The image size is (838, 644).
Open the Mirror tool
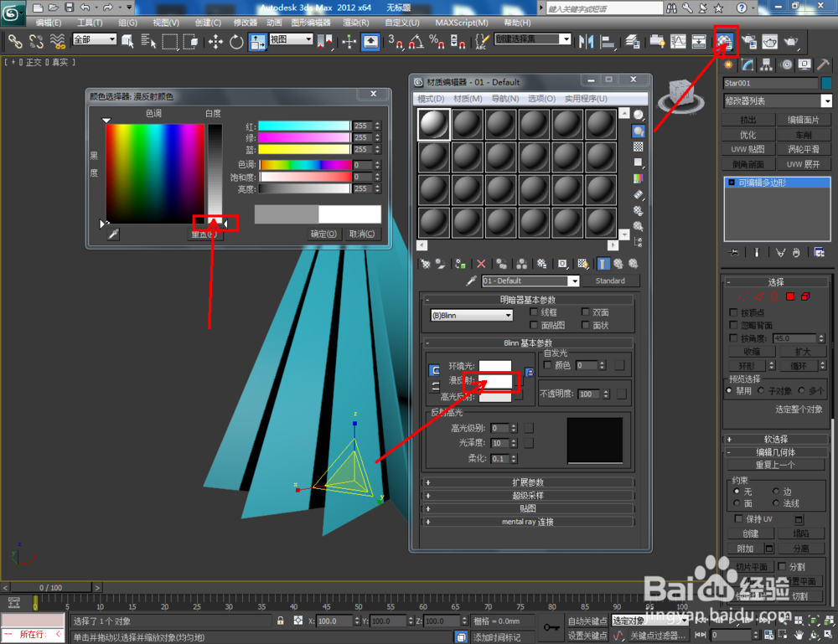(x=587, y=42)
